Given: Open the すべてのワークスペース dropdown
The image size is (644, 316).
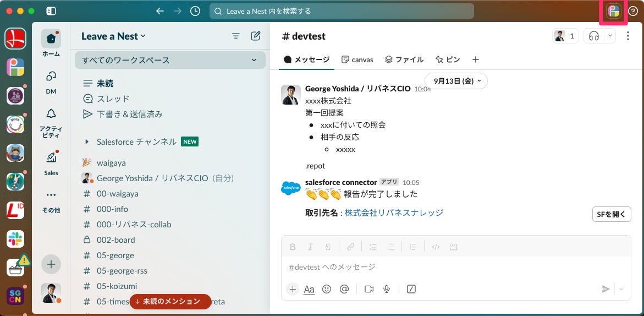Looking at the screenshot, I should [x=170, y=60].
